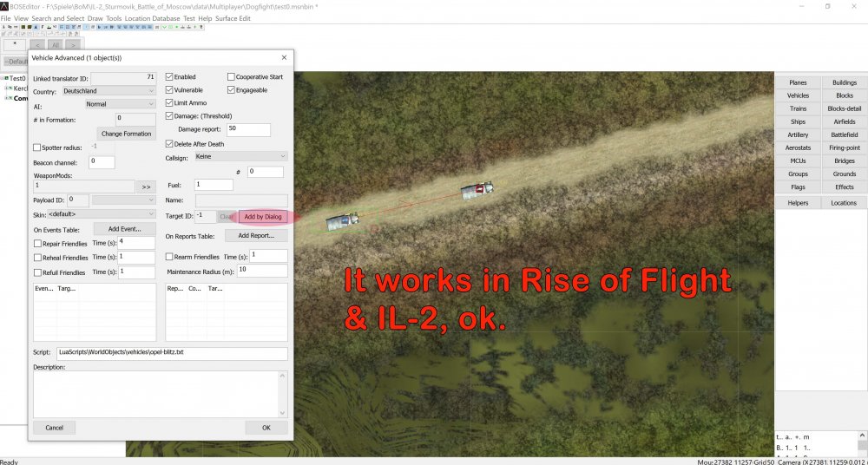868x465 pixels.
Task: Click the Add by Dialog button
Action: point(262,216)
